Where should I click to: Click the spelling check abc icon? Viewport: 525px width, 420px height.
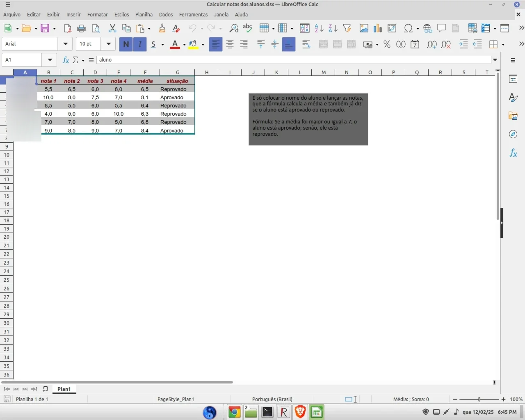tap(247, 28)
